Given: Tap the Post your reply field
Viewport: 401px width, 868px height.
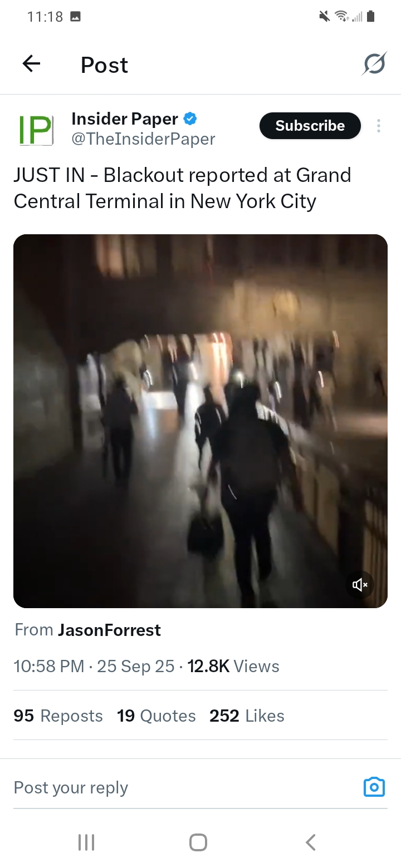Looking at the screenshot, I should (184, 787).
